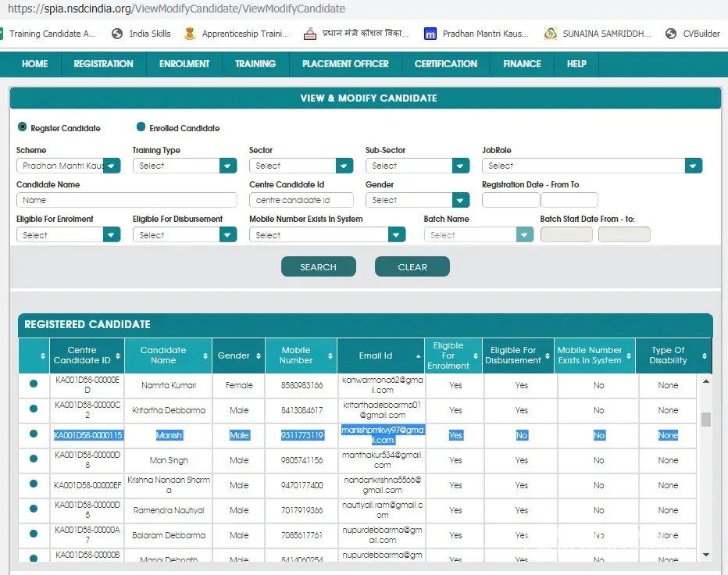728x575 pixels.
Task: Click the CVBuilder bookmark globe icon
Action: pos(671,34)
